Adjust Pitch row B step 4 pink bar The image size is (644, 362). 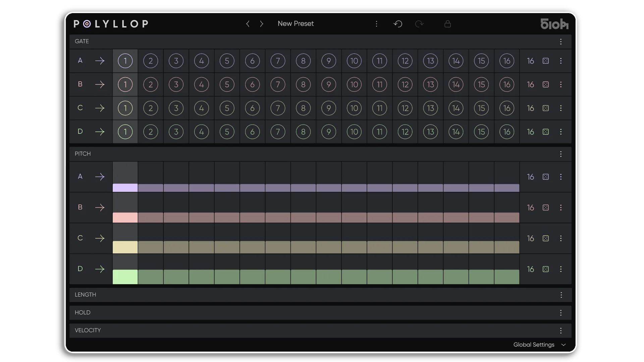coord(202,218)
